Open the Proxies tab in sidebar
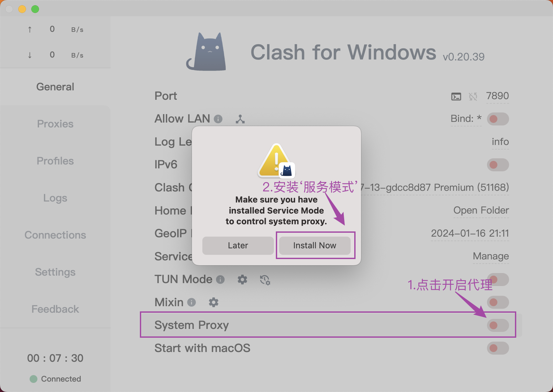 (55, 124)
